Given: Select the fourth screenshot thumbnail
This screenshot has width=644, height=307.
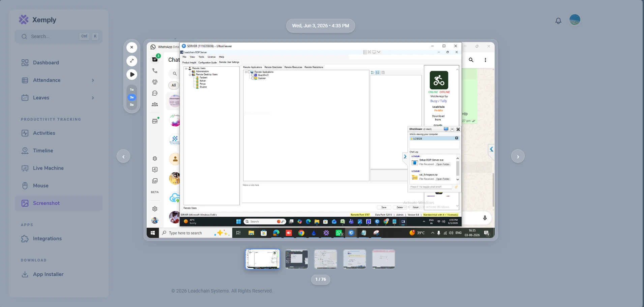Looking at the screenshot, I should tap(355, 259).
